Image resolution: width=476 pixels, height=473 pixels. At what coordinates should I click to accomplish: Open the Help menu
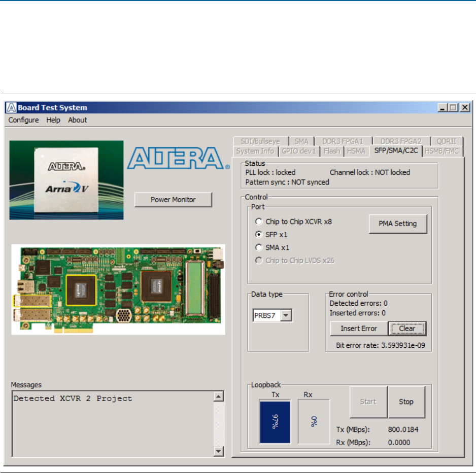pyautogui.click(x=53, y=120)
